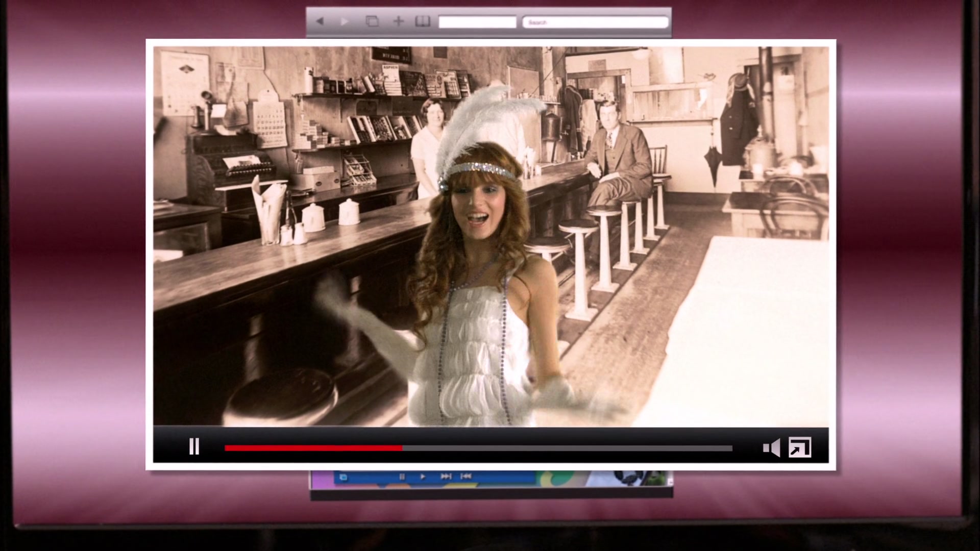Expand the video to fullscreen
Viewport: 980px width, 551px height.
point(800,447)
